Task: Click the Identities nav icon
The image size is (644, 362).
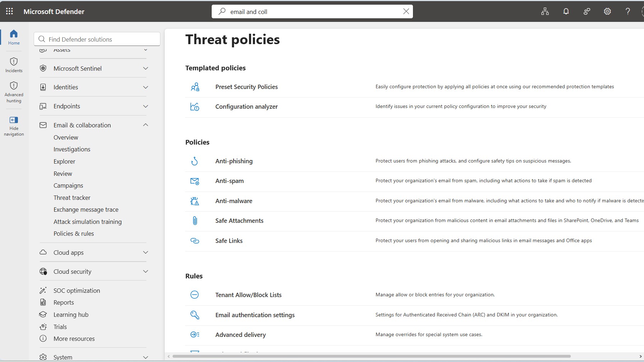Action: [43, 87]
